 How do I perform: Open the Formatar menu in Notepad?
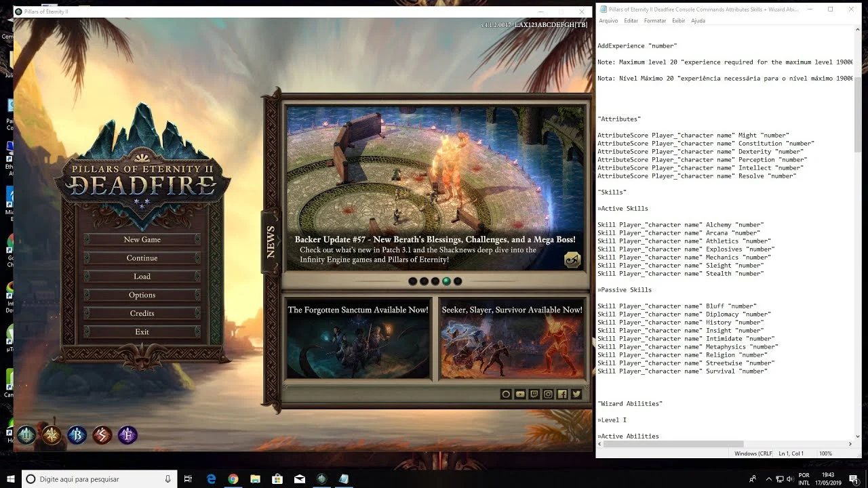pyautogui.click(x=654, y=20)
